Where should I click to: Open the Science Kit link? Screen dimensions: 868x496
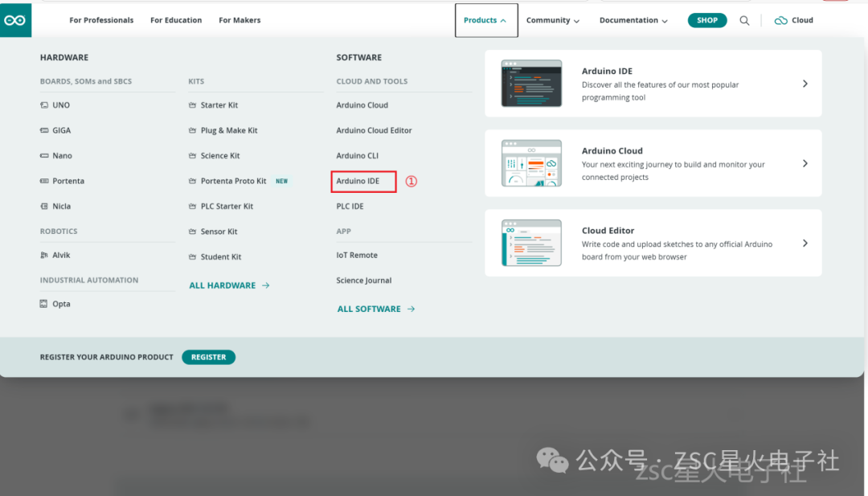[x=220, y=156]
